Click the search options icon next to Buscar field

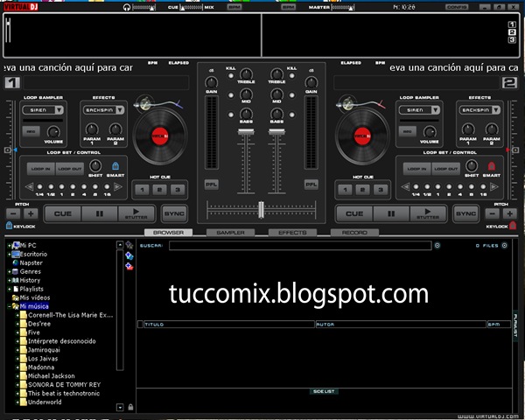437,246
